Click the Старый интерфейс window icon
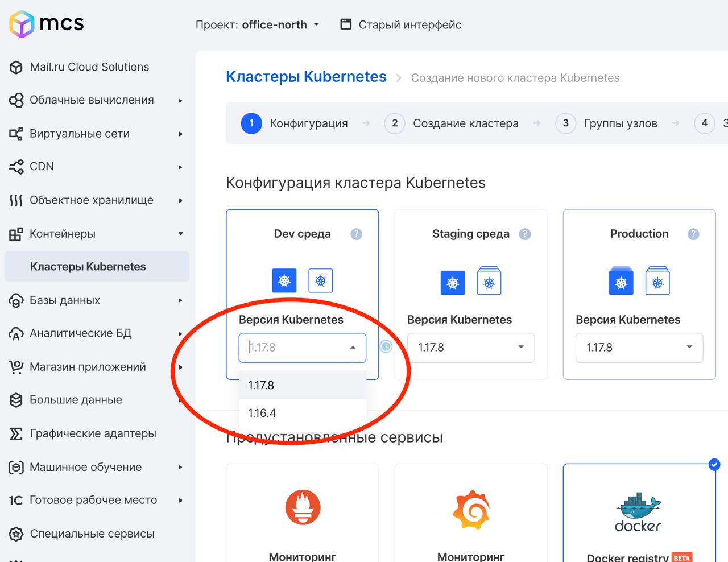 point(346,24)
